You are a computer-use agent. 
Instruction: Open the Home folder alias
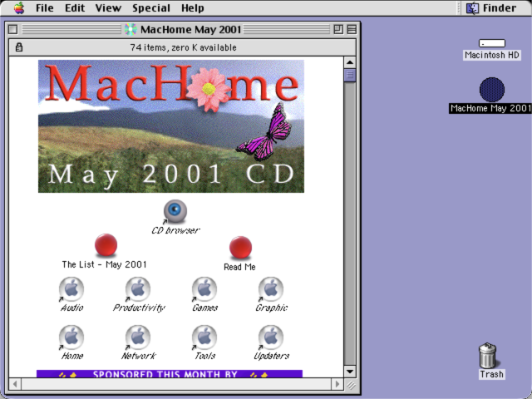tap(71, 337)
